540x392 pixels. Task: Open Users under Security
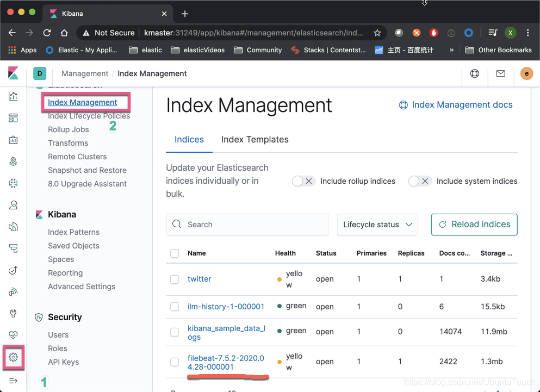[x=58, y=335]
